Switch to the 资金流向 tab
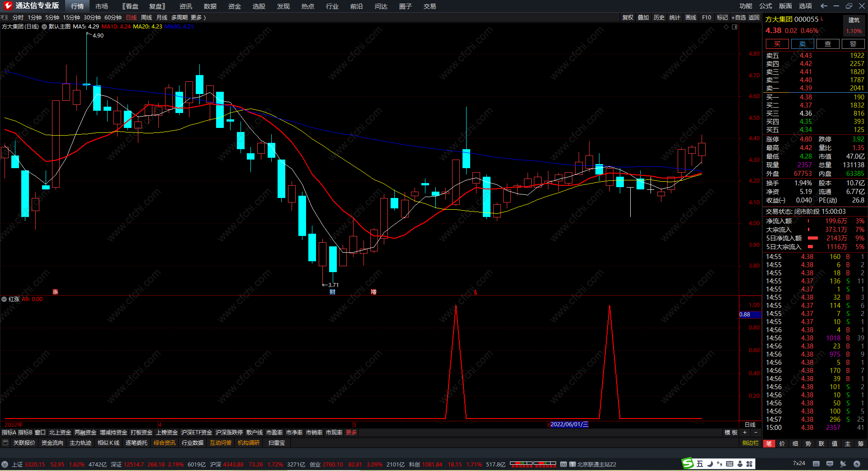The image size is (868, 471). [52, 443]
